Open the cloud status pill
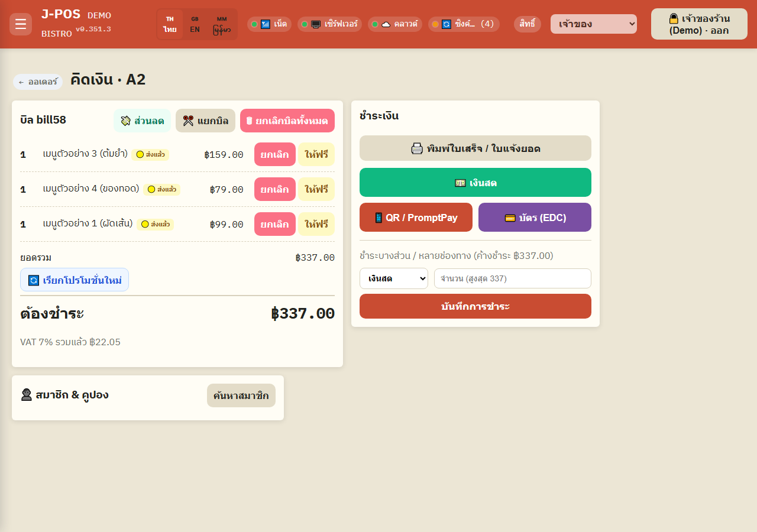The height and width of the screenshot is (532, 757). (x=395, y=24)
